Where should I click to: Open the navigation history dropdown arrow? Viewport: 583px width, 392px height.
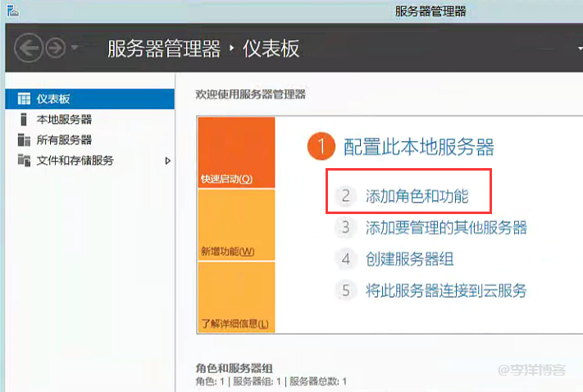pyautogui.click(x=75, y=48)
